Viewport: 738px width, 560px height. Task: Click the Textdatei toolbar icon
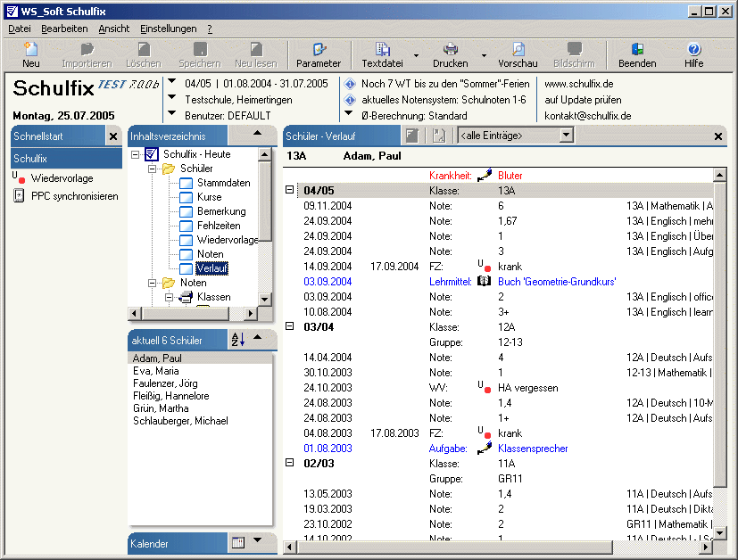(383, 50)
